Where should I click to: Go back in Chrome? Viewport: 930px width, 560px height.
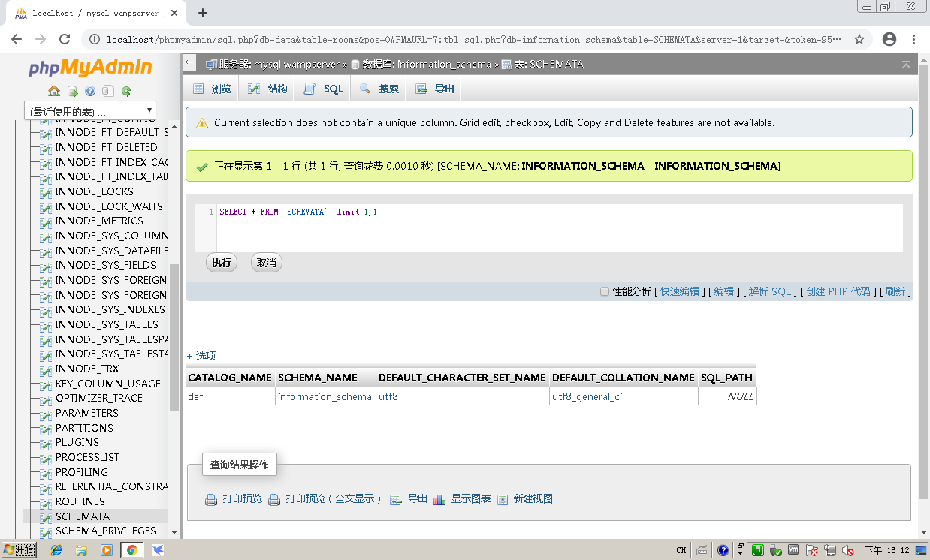(x=17, y=39)
